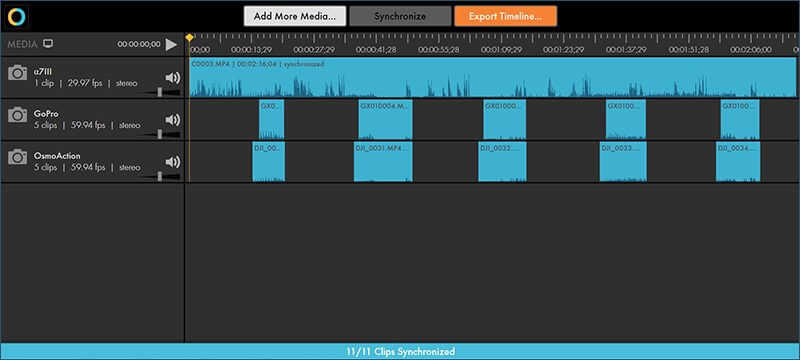
Task: Click the yellow playhead marker
Action: [x=189, y=37]
